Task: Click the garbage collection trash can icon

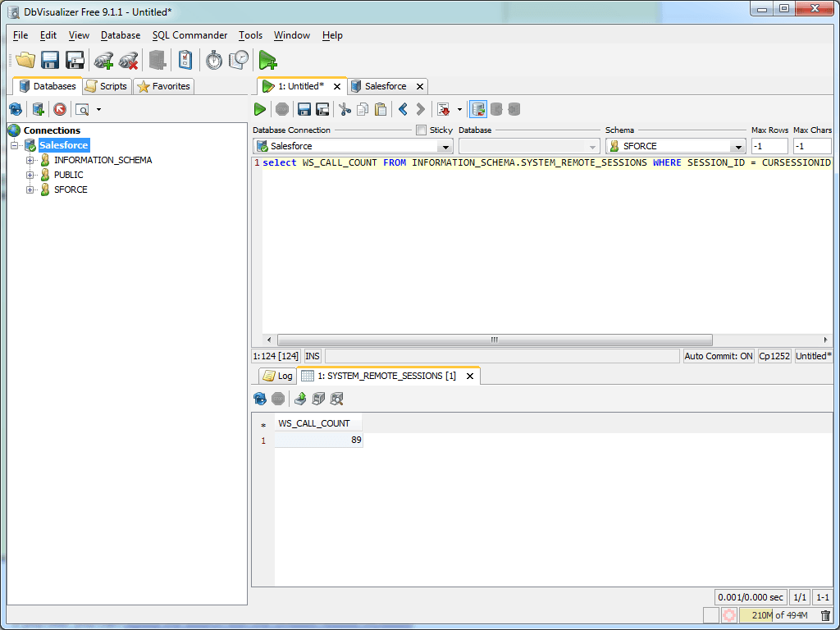Action: [825, 615]
